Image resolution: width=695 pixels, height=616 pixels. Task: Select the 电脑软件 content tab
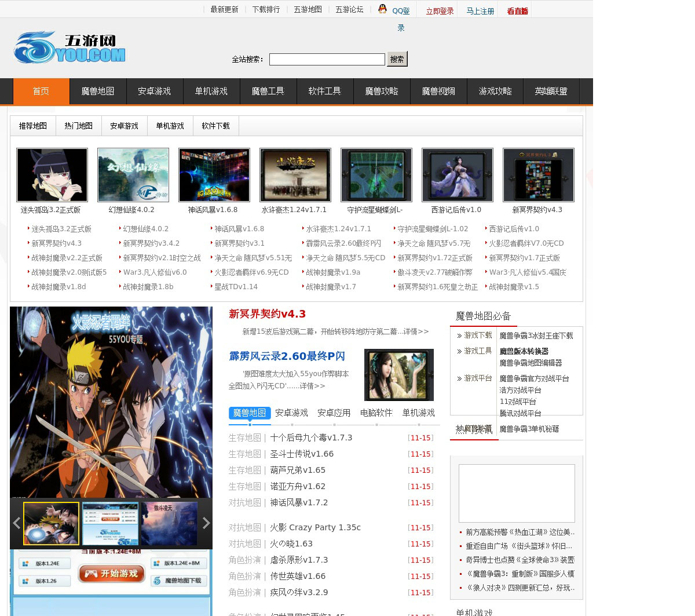pos(376,413)
